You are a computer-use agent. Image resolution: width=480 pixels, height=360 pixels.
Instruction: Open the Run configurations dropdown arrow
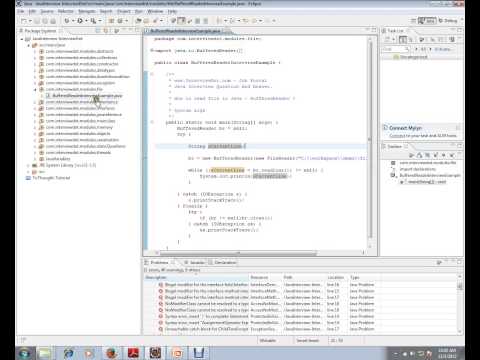coord(86,21)
